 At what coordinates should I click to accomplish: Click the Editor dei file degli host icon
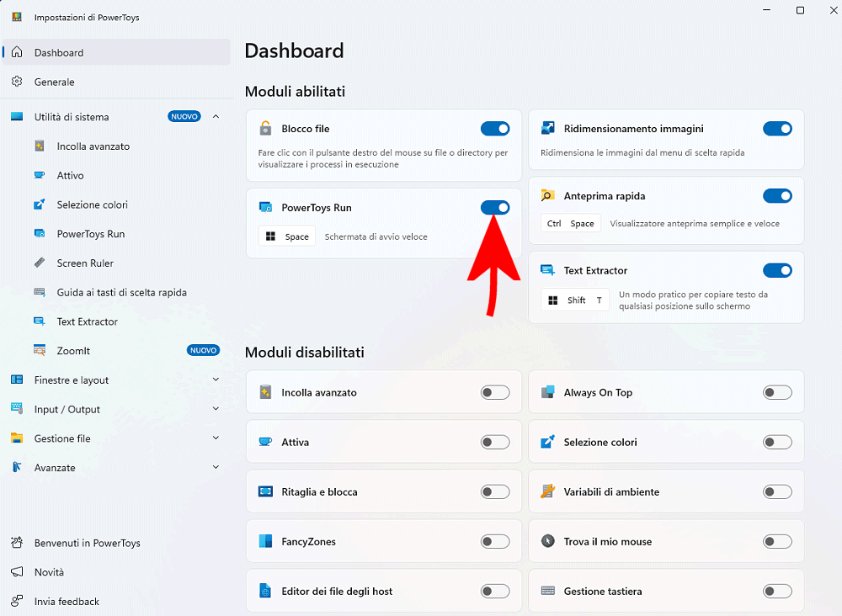265,591
